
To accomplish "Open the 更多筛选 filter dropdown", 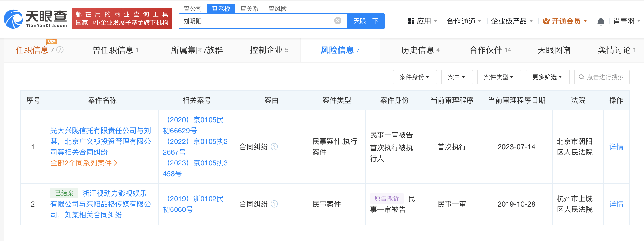I will coord(547,77).
